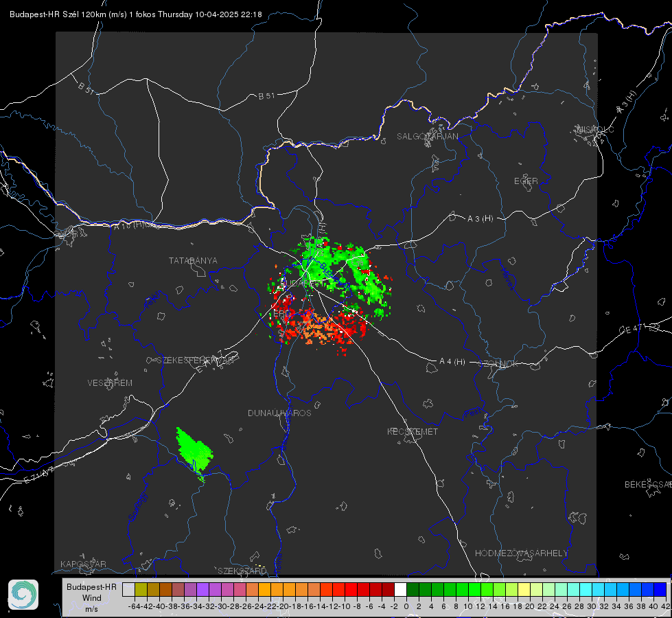Click the blue Pest county label
This screenshot has height=618, width=672.
[473, 413]
